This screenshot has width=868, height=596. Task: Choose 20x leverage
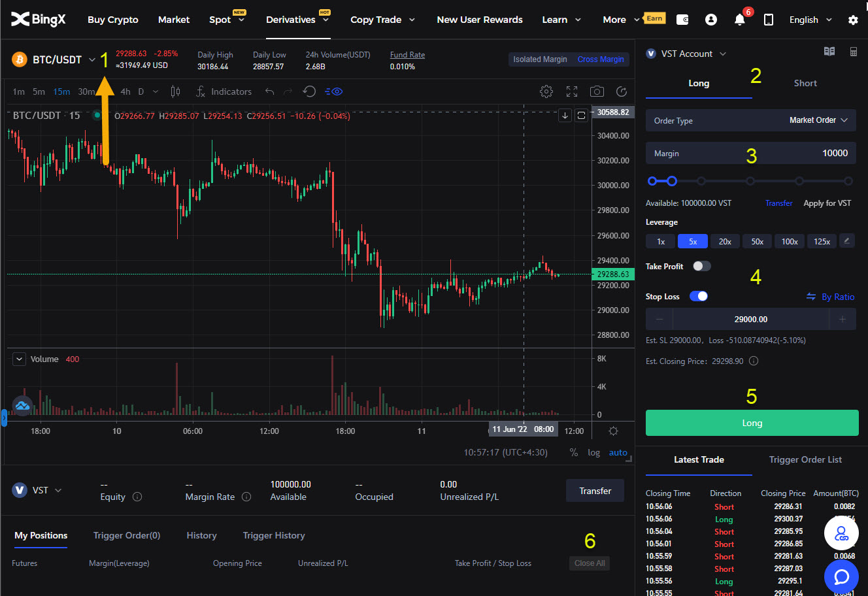click(725, 241)
